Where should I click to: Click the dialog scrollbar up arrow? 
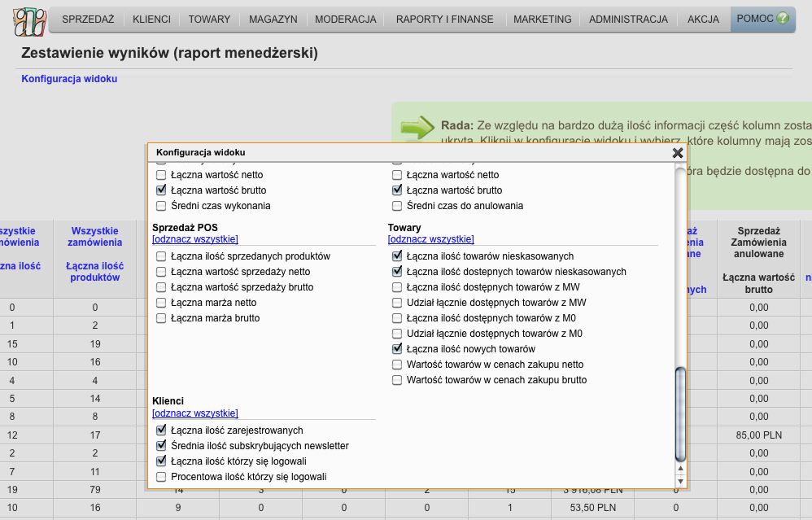tap(680, 468)
